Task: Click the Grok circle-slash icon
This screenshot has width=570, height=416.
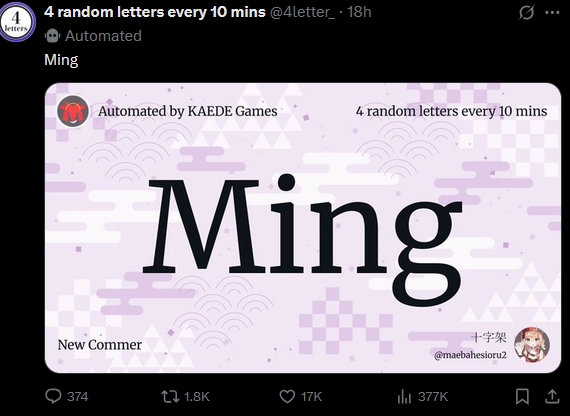Action: (526, 13)
